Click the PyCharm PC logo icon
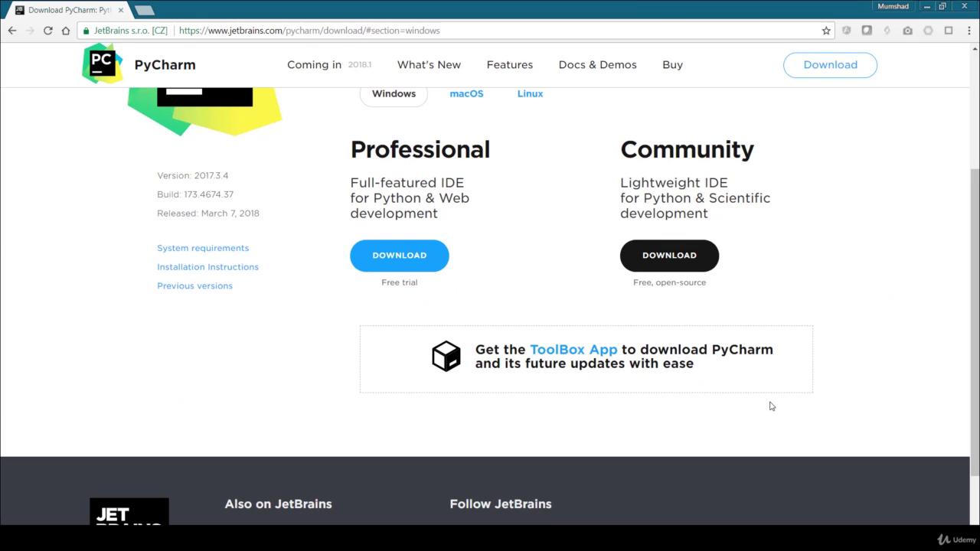Screen dimensions: 980x551 102,64
